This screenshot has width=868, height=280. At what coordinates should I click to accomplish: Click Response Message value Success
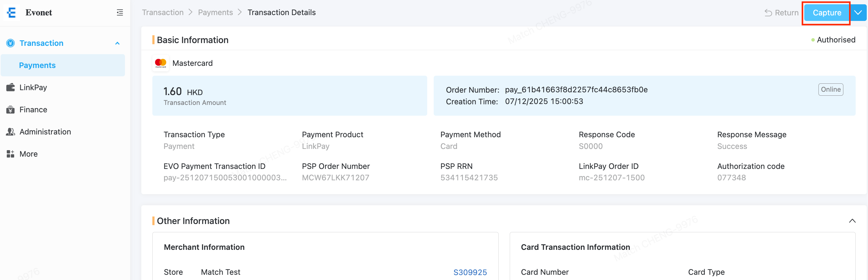732,146
